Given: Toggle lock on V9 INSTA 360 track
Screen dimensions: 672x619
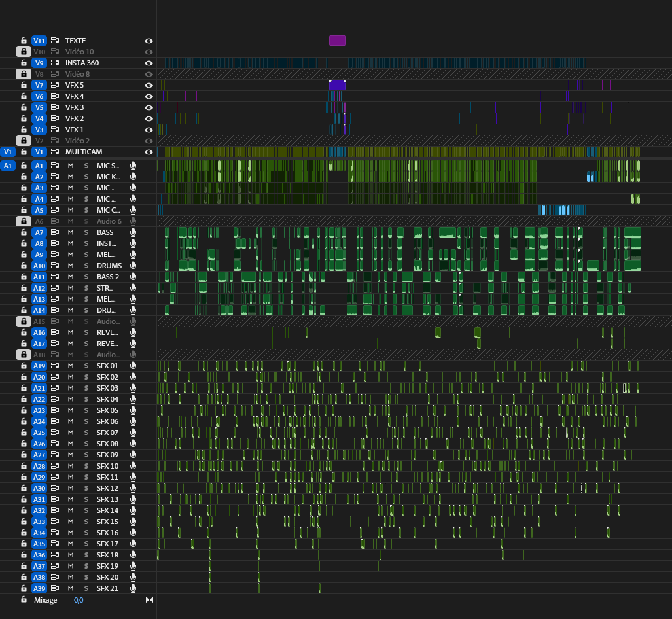Looking at the screenshot, I should (24, 63).
